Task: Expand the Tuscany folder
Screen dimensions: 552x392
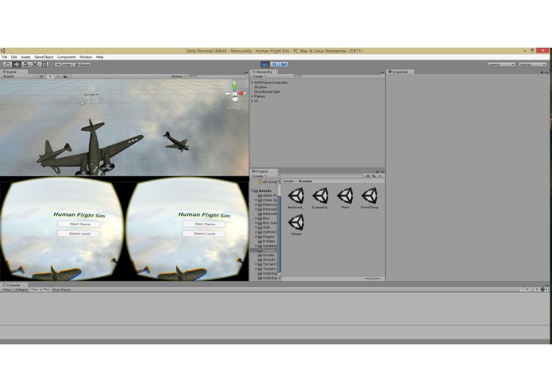Action: pyautogui.click(x=257, y=268)
